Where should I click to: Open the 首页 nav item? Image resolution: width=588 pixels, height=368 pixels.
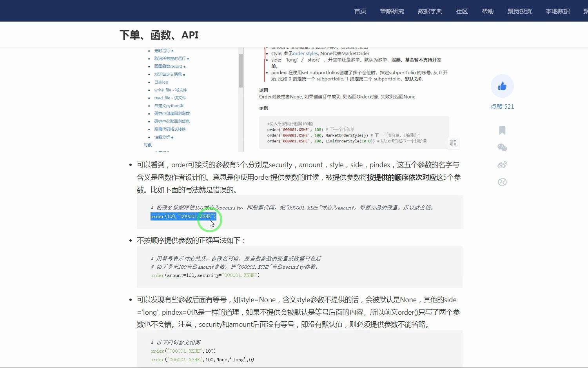(360, 11)
